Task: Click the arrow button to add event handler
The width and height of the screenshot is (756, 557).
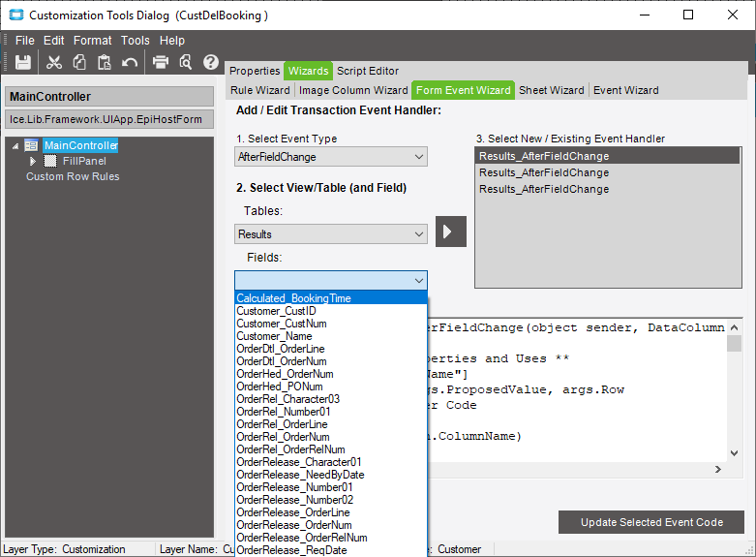Action: [451, 232]
